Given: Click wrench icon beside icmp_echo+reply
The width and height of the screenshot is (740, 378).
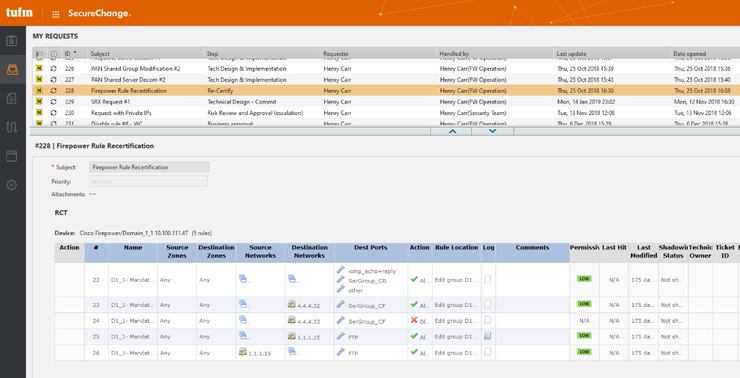Looking at the screenshot, I should 341,269.
